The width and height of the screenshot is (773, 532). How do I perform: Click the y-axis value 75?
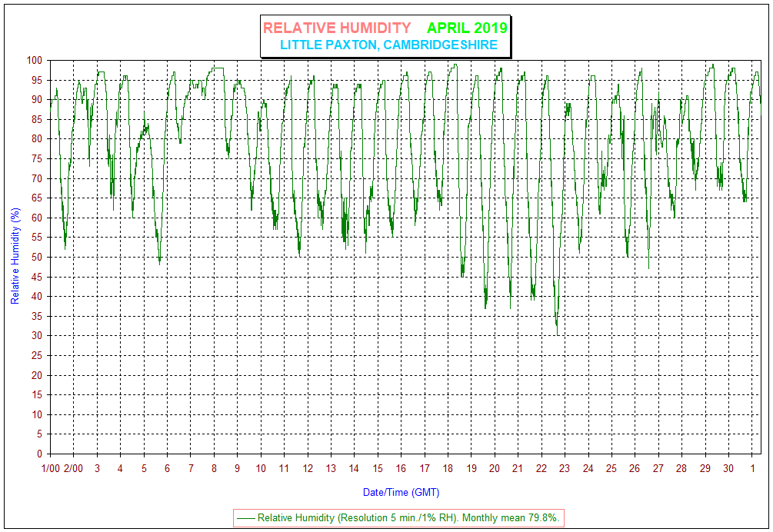pos(38,158)
